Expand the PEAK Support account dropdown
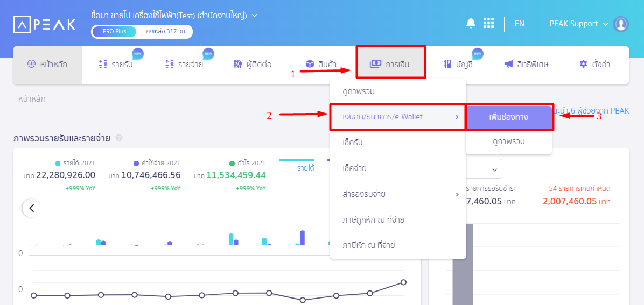The height and width of the screenshot is (305, 644). click(605, 24)
